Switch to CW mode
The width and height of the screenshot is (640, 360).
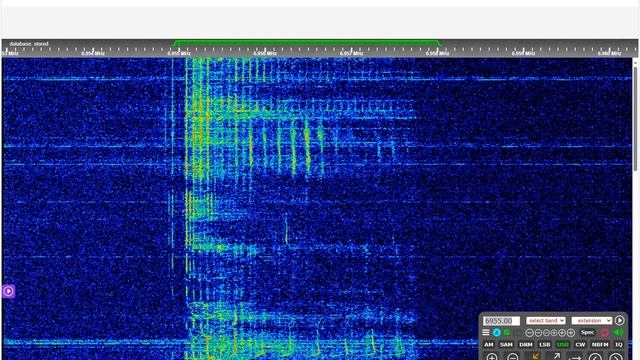coord(580,344)
